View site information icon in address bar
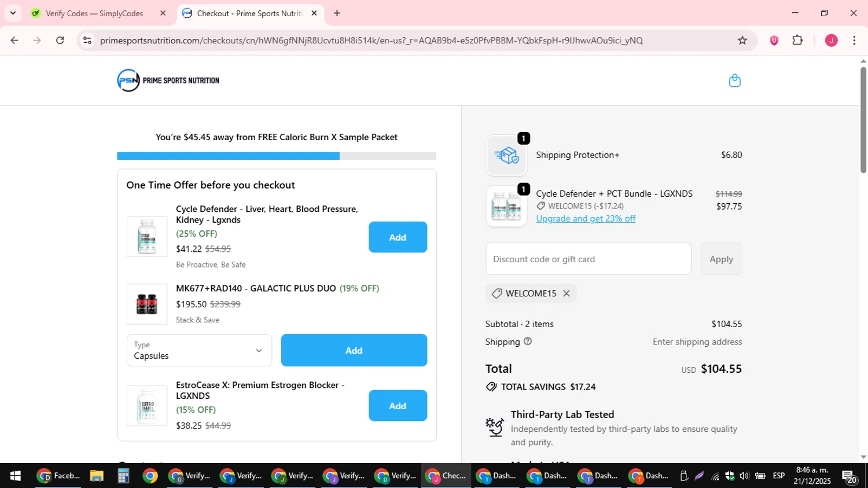This screenshot has height=488, width=868. 87,41
